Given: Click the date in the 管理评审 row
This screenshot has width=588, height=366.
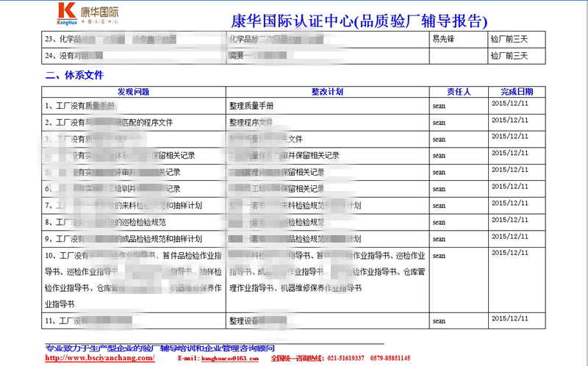Looking at the screenshot, I should [x=509, y=170].
